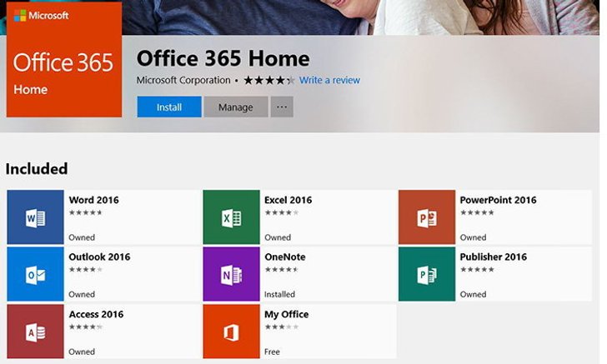Click the Installed status under OneNote
This screenshot has width=607, height=364.
click(279, 294)
